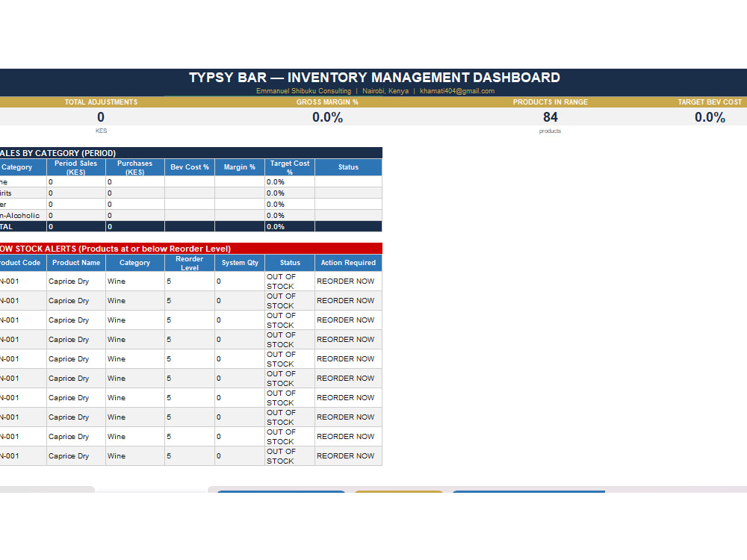This screenshot has height=560, width=747.
Task: Select Period Sales cell in Non-Alcoholic row
Action: coord(75,215)
